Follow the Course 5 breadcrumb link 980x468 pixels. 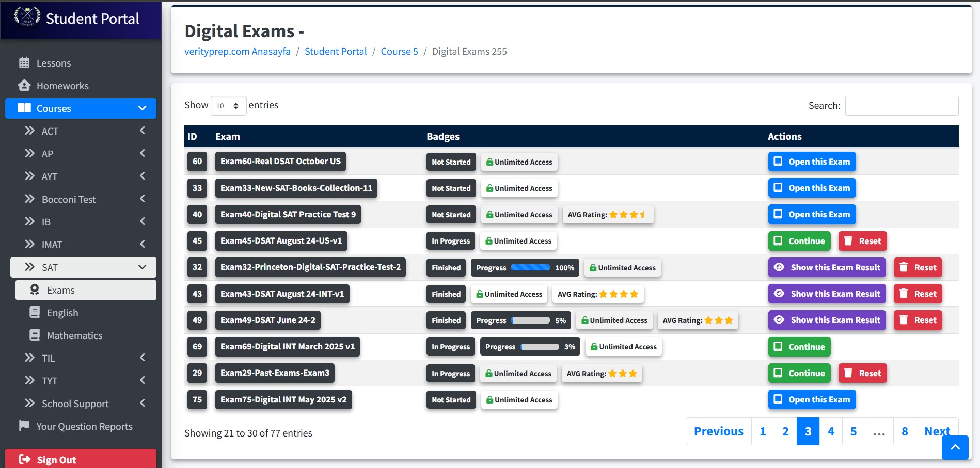click(399, 52)
